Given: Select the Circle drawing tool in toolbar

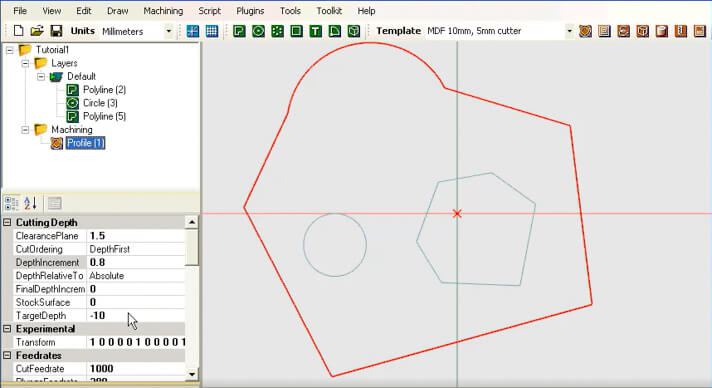Looking at the screenshot, I should (x=258, y=31).
